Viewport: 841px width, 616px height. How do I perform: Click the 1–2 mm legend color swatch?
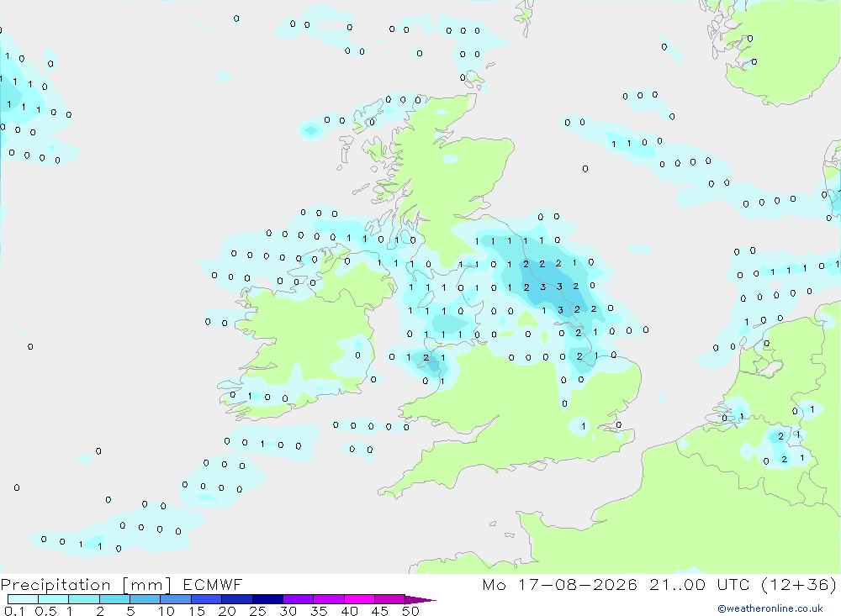click(x=84, y=599)
